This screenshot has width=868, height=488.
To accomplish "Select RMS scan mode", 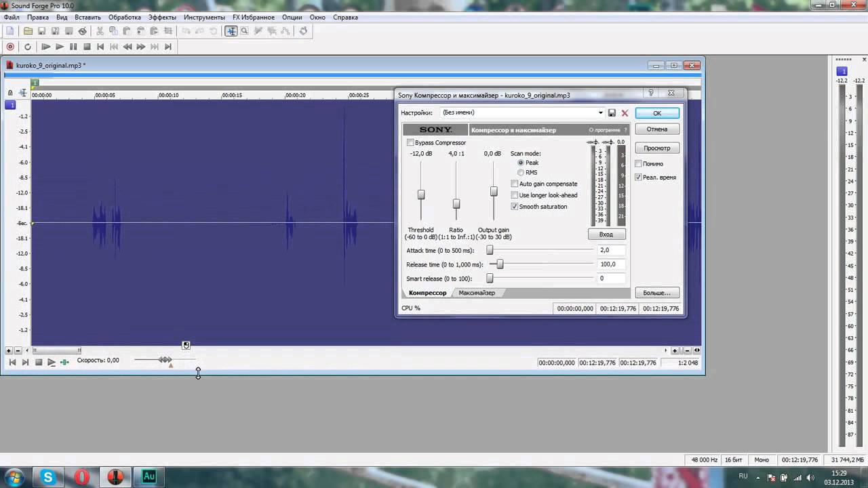I will coord(521,173).
